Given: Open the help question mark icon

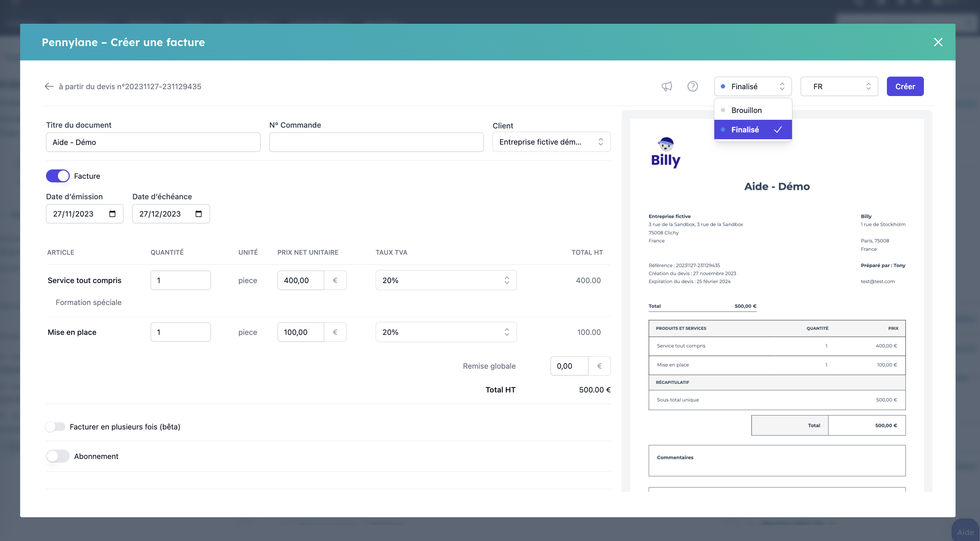Looking at the screenshot, I should [692, 86].
